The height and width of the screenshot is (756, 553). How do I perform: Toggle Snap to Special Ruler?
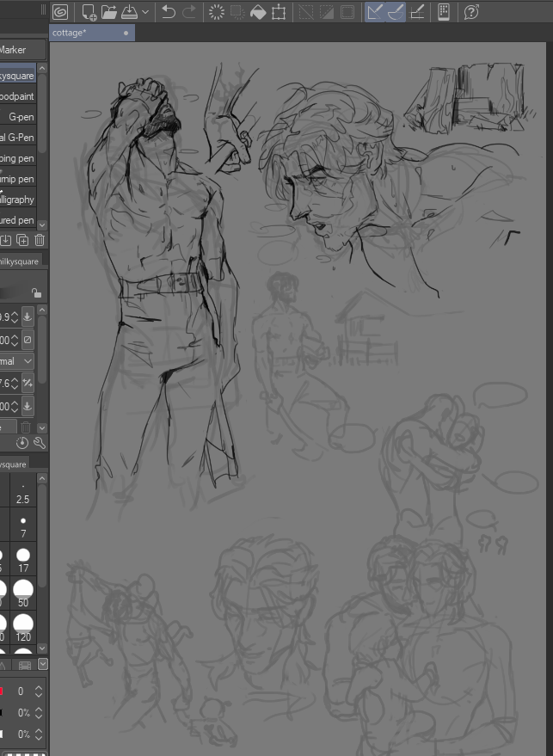pos(396,12)
